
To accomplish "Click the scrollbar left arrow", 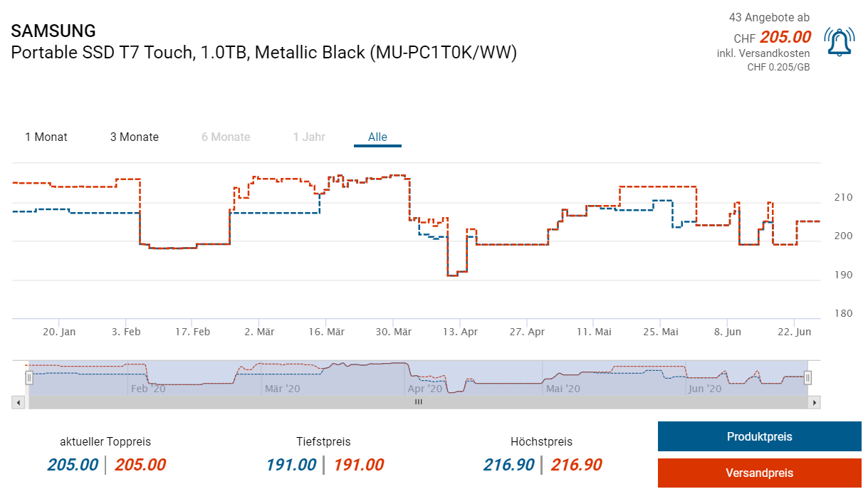I will (x=18, y=402).
